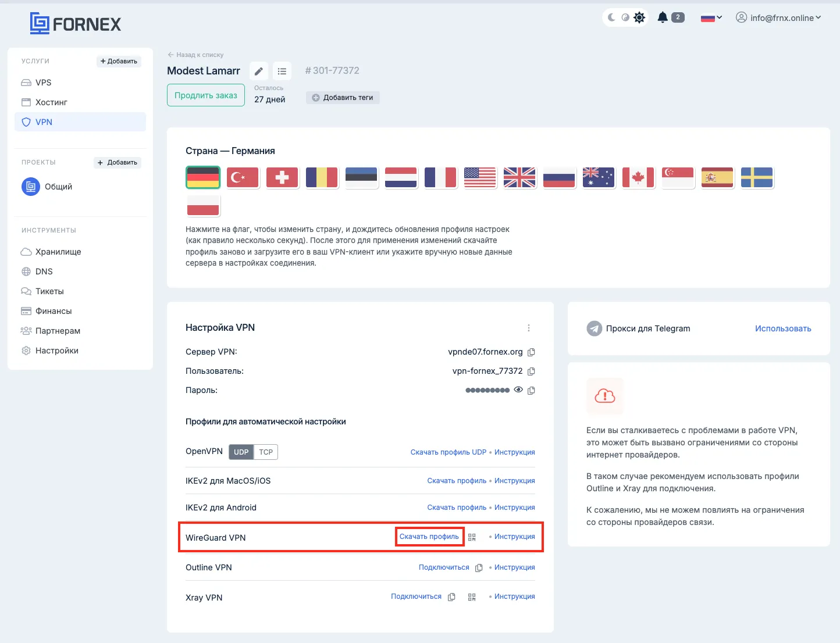Select the Switzerland flag
This screenshot has height=643, width=840.
pyautogui.click(x=282, y=177)
